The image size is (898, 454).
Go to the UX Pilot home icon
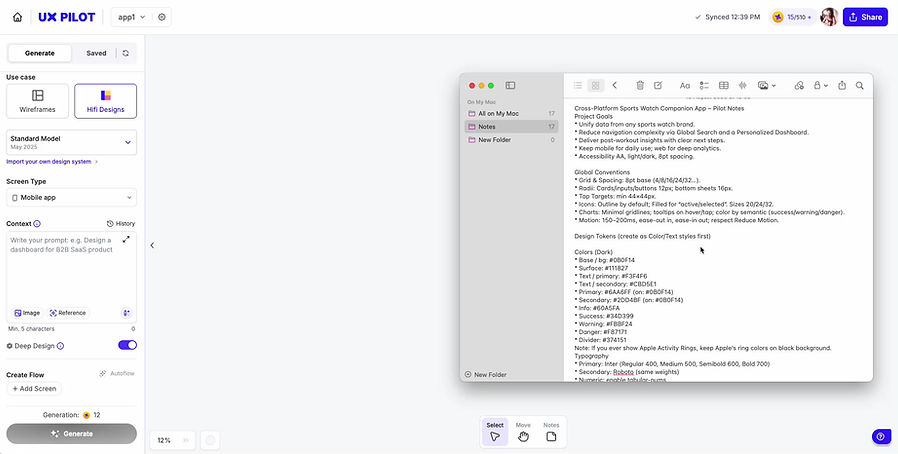pyautogui.click(x=17, y=17)
